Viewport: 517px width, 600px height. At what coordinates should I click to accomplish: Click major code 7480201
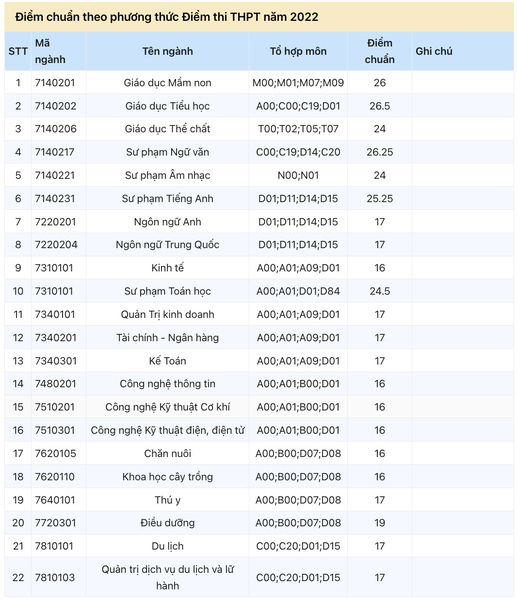point(55,384)
